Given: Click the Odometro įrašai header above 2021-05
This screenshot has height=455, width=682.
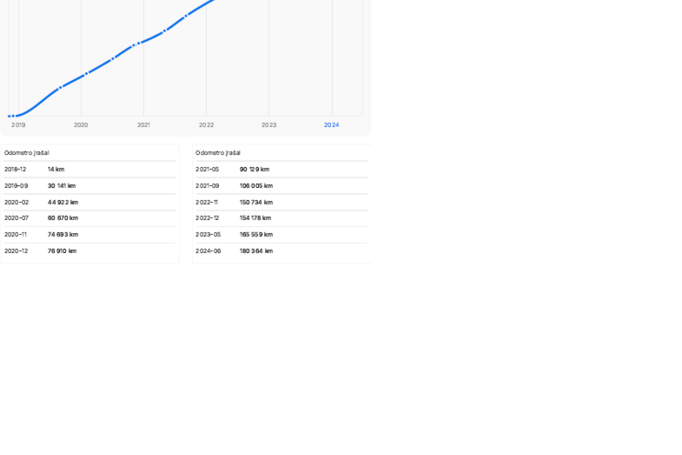Looking at the screenshot, I should tap(218, 153).
